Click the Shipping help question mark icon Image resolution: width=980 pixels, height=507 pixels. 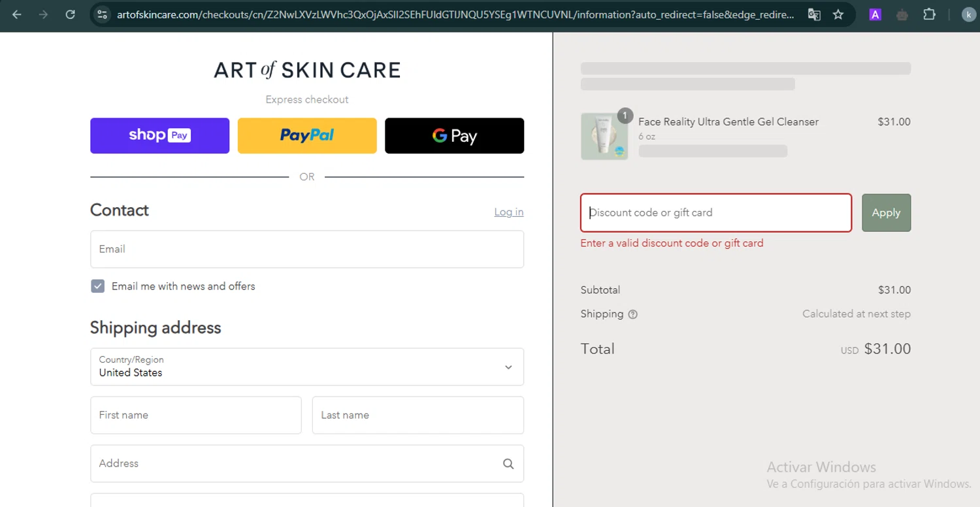point(632,314)
